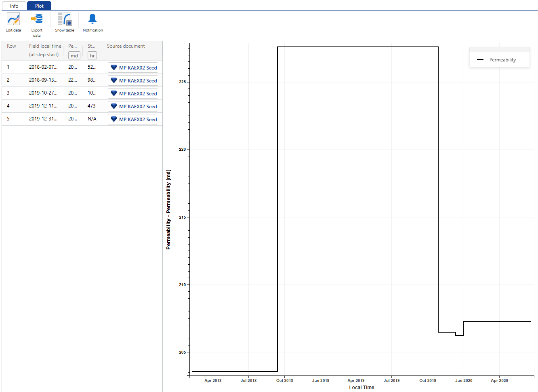
Task: Toggle Permeability series in the legend
Action: [502, 60]
